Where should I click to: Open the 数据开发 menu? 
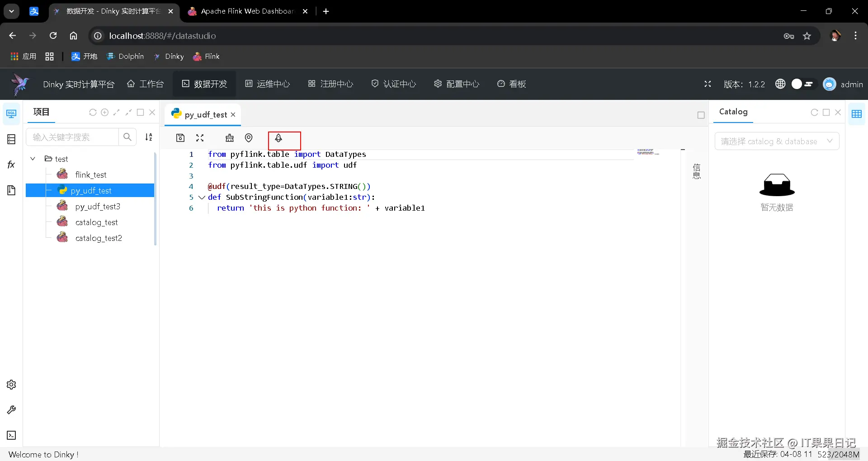(x=204, y=84)
